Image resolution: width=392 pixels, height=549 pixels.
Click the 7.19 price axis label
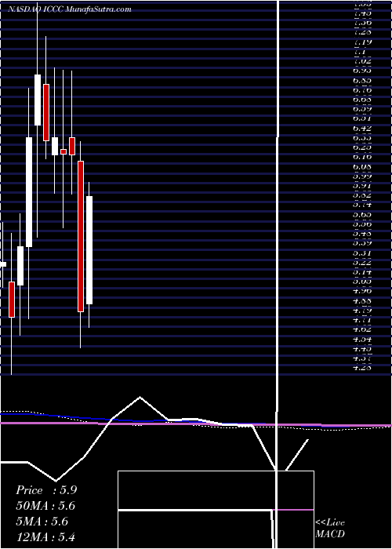tap(363, 42)
